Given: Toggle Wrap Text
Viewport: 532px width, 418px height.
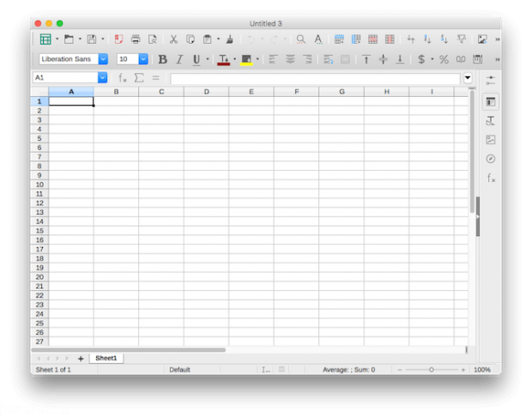Looking at the screenshot, I should coord(328,59).
